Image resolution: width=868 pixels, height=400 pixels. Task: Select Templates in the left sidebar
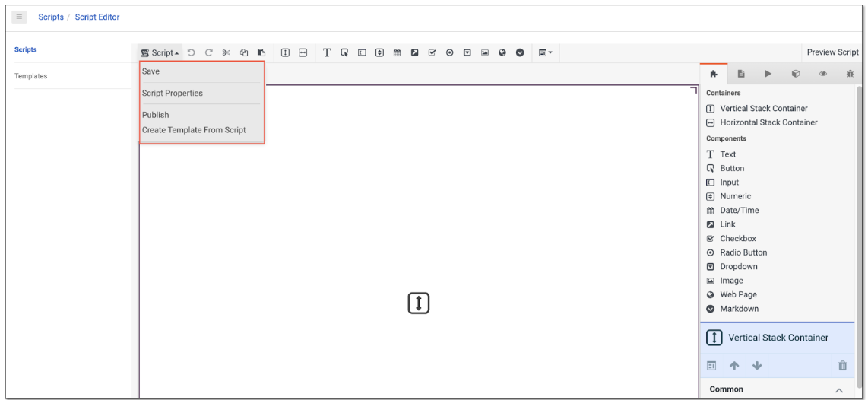[x=30, y=76]
